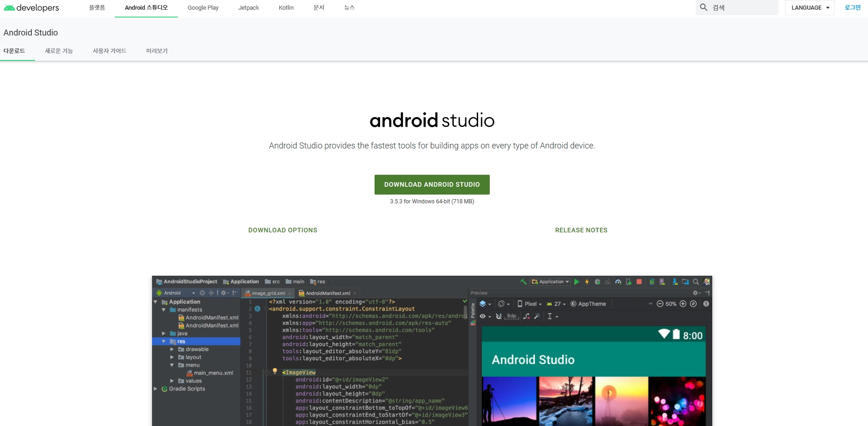Click the zoom in plus icon near 50%

point(683,304)
